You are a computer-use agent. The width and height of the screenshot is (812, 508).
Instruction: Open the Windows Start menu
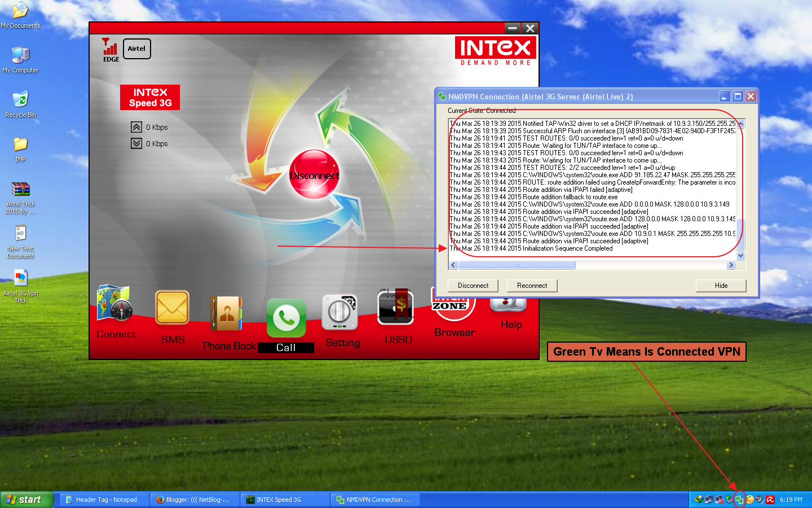tap(27, 500)
